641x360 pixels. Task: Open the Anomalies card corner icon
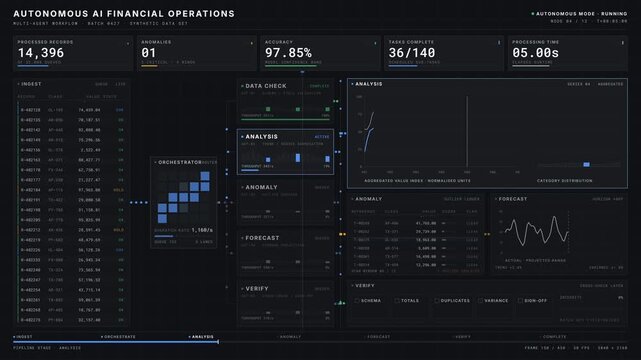click(251, 43)
